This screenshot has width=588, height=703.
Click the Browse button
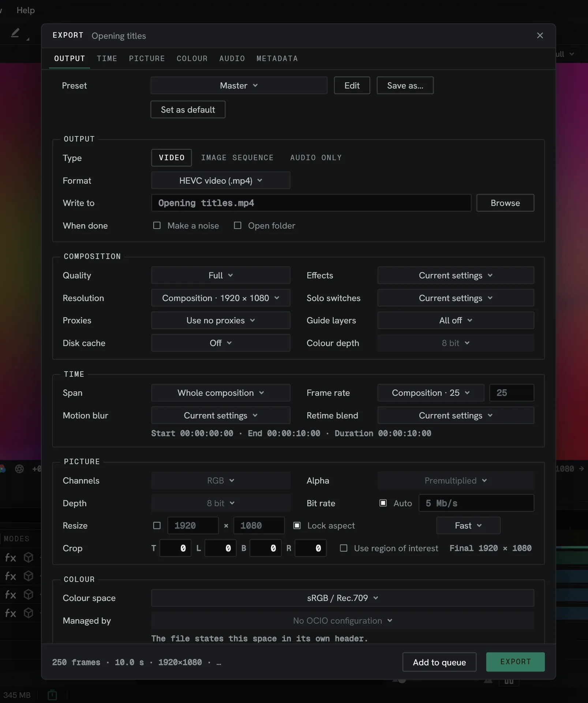click(x=505, y=203)
